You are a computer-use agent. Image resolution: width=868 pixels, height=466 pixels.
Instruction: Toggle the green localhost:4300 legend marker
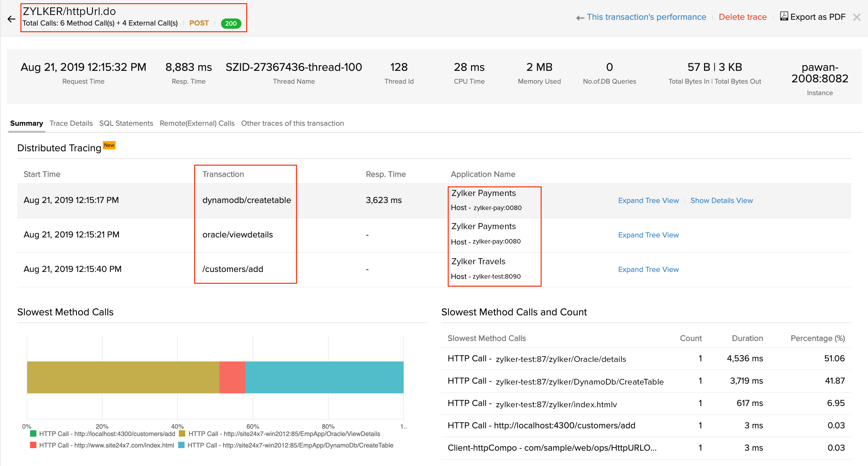click(33, 433)
